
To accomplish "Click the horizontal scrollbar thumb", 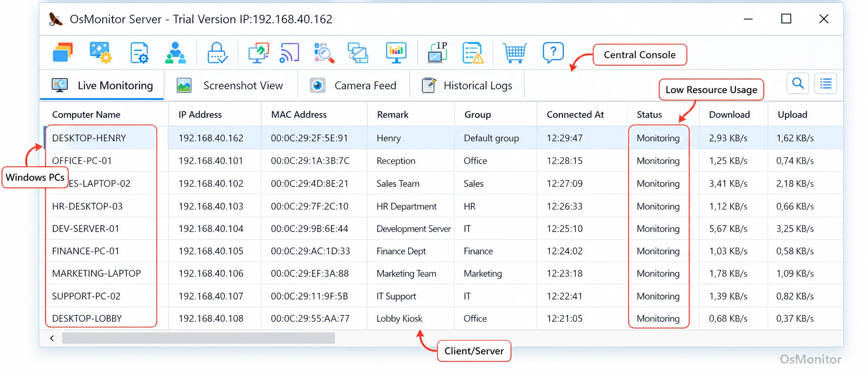I will [x=199, y=338].
